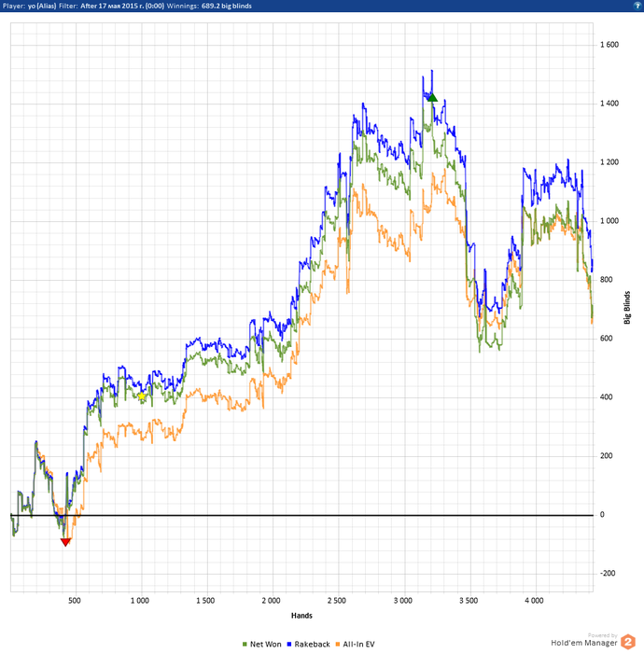Select the green upward triangle peak marker
This screenshot has height=653, width=644.
point(432,98)
